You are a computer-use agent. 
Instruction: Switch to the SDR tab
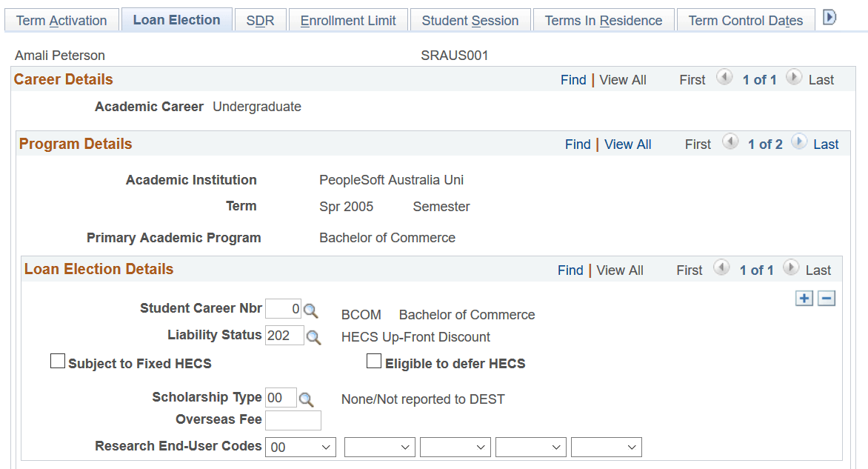260,20
